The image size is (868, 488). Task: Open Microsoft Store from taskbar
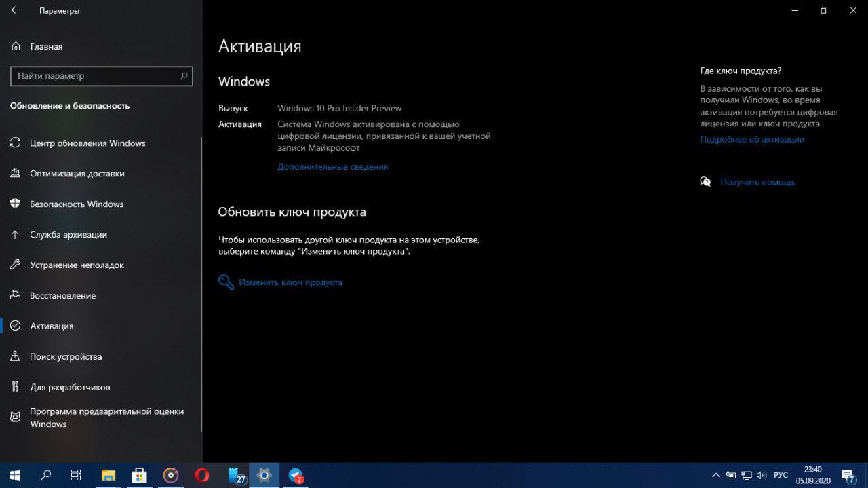pyautogui.click(x=140, y=475)
